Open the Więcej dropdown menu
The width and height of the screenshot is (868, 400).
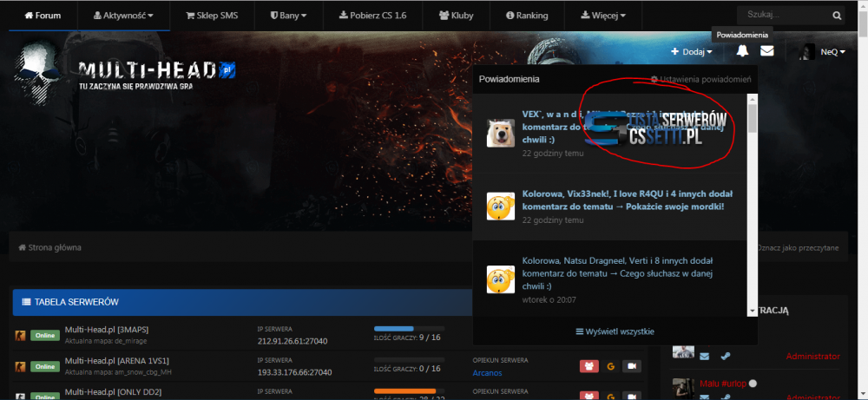click(602, 16)
